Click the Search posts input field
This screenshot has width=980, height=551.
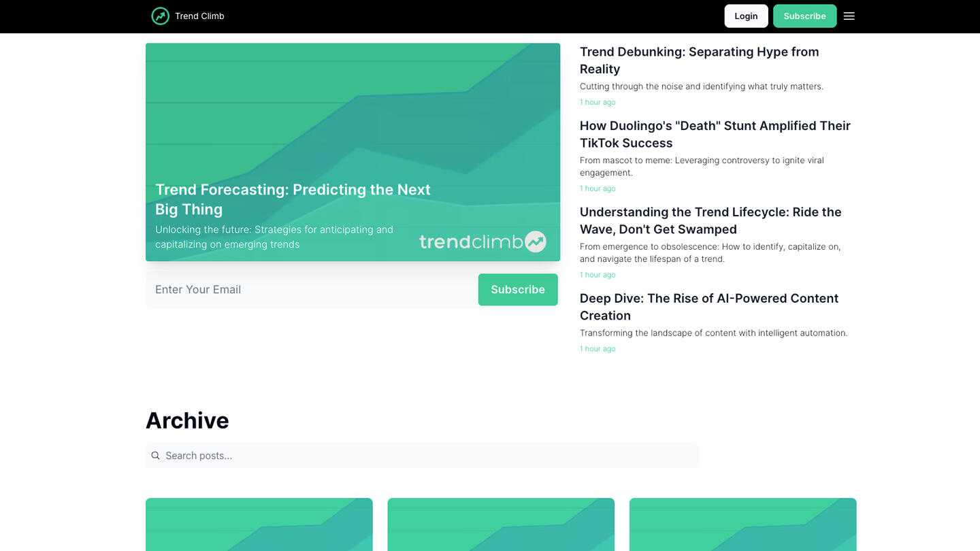[x=429, y=456]
